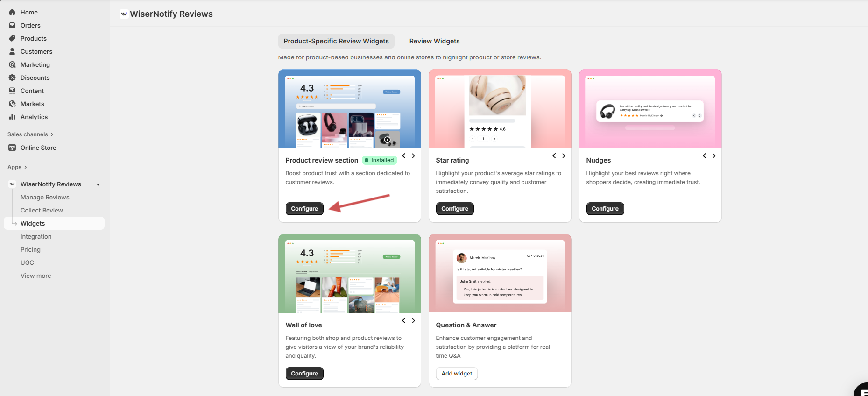Screen dimensions: 868x396
Task: Click the Home icon in sidebar
Action: click(x=12, y=12)
